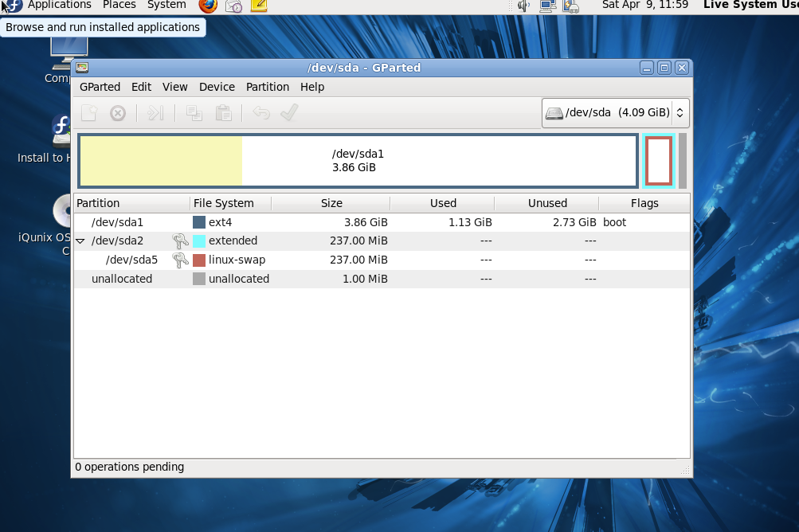Click the 2.73 GiB unused value
This screenshot has width=799, height=532.
click(x=574, y=223)
